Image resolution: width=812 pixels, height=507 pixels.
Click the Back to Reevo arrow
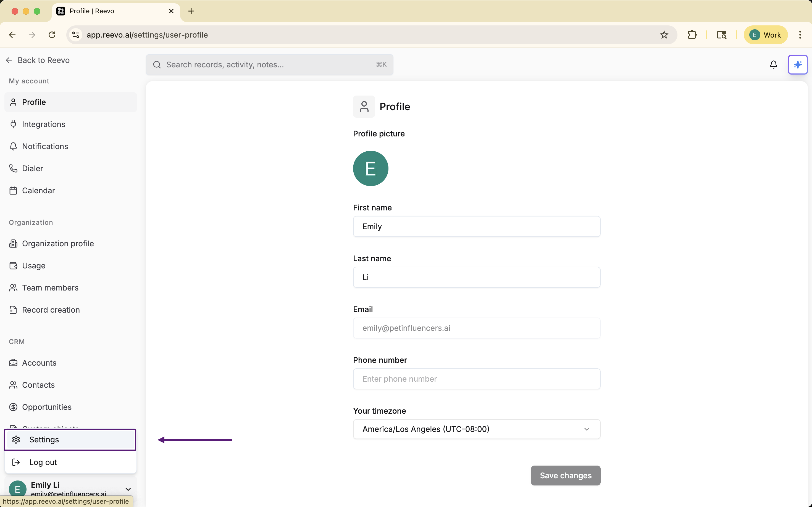click(x=9, y=60)
